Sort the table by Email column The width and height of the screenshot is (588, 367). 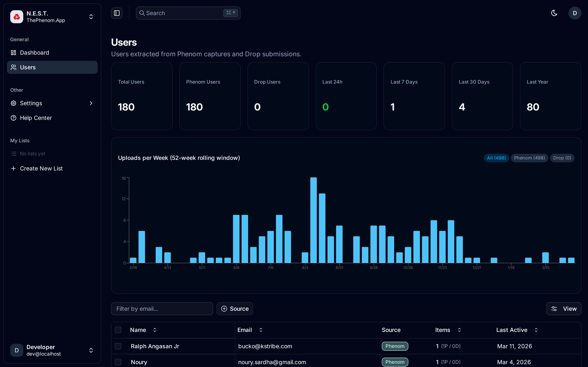point(261,330)
